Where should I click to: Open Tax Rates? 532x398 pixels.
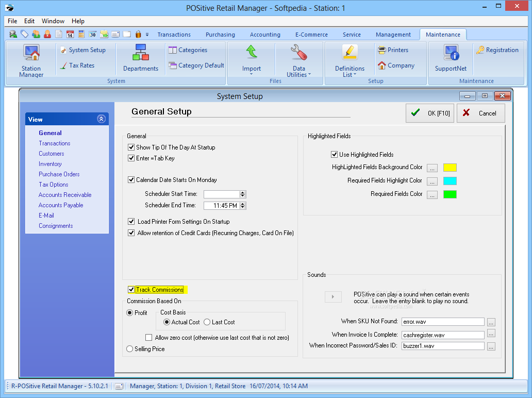click(x=77, y=65)
